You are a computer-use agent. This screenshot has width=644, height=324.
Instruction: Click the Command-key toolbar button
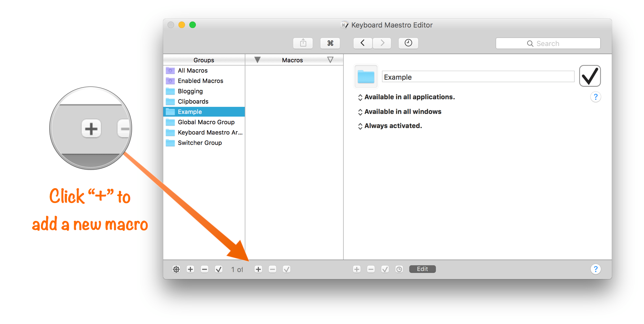[x=330, y=43]
